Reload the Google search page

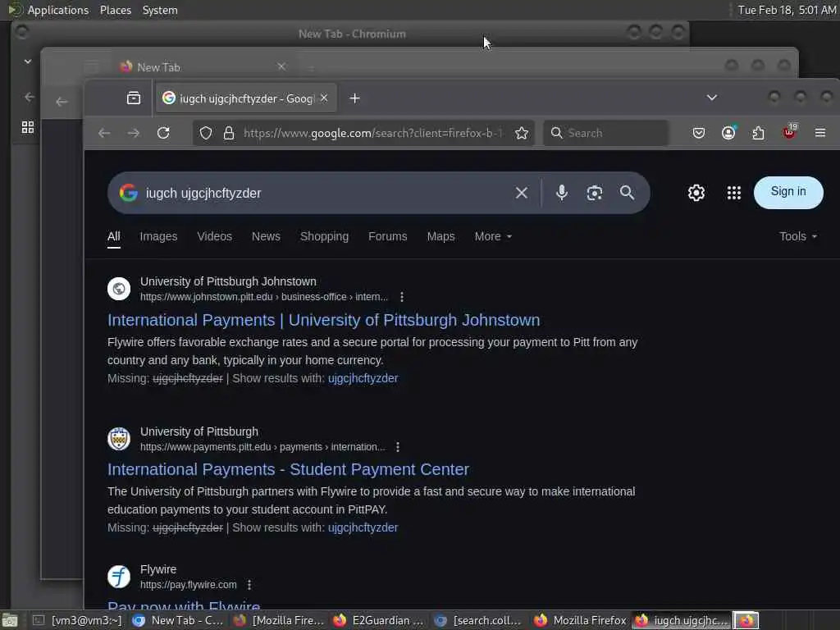(x=163, y=133)
